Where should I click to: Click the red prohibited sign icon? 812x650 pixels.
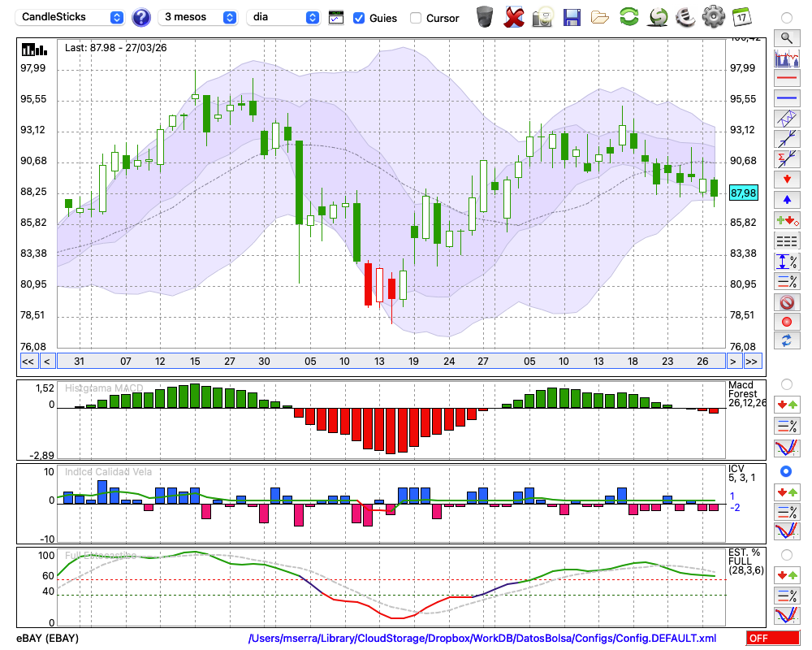(x=787, y=301)
